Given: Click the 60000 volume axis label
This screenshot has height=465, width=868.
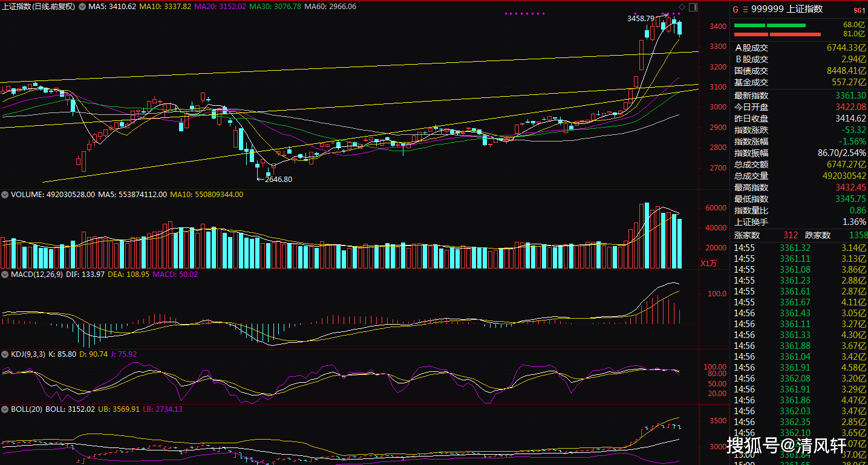Looking at the screenshot, I should [x=716, y=208].
